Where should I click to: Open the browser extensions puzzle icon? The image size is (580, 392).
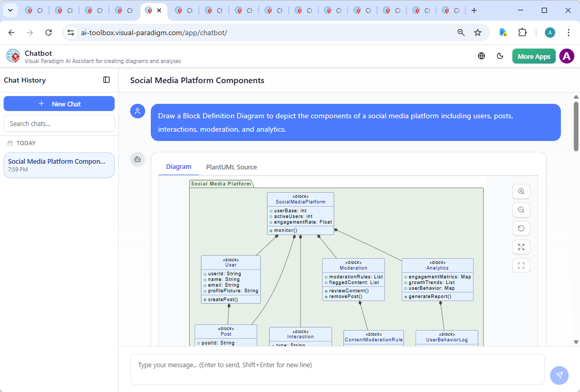(x=522, y=32)
